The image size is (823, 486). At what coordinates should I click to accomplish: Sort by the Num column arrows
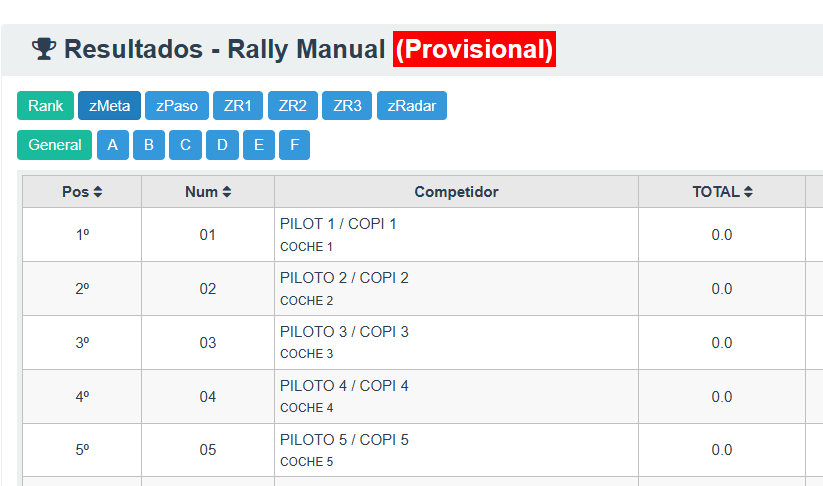(227, 192)
